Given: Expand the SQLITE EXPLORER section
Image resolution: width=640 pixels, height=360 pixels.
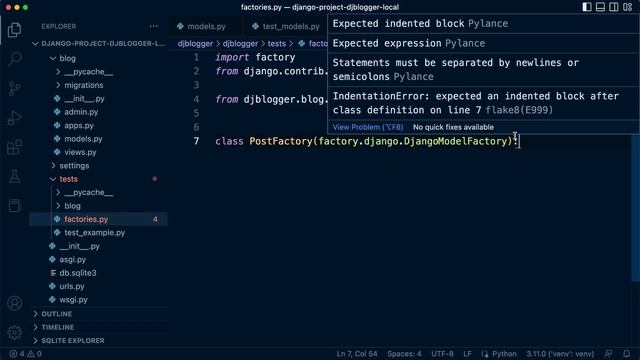Looking at the screenshot, I should click(x=72, y=340).
